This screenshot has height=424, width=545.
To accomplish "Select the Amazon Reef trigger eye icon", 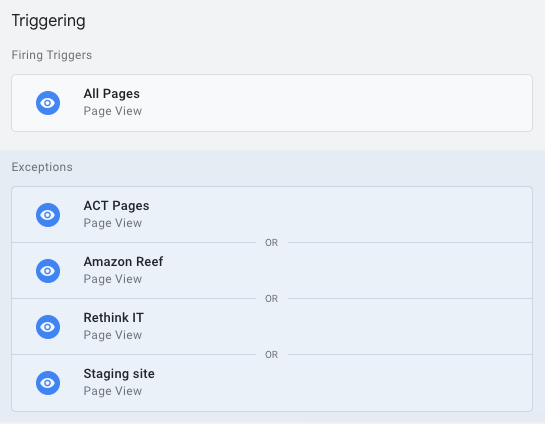I will pyautogui.click(x=48, y=271).
